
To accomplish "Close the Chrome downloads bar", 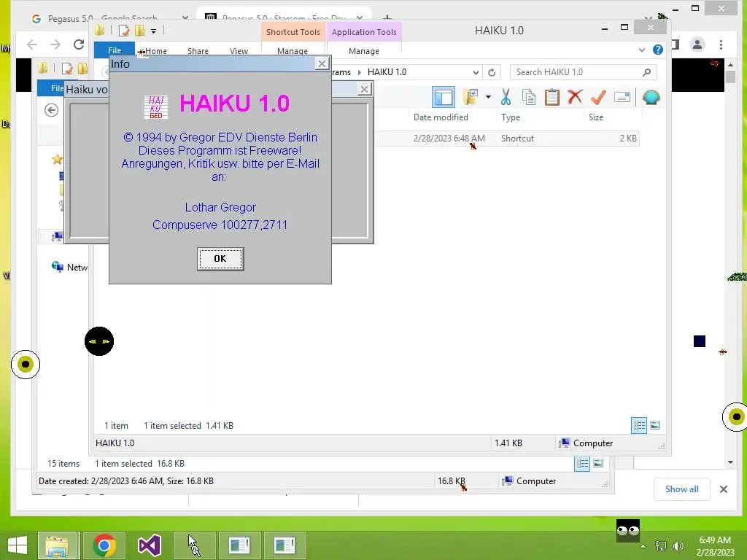I will (x=724, y=489).
